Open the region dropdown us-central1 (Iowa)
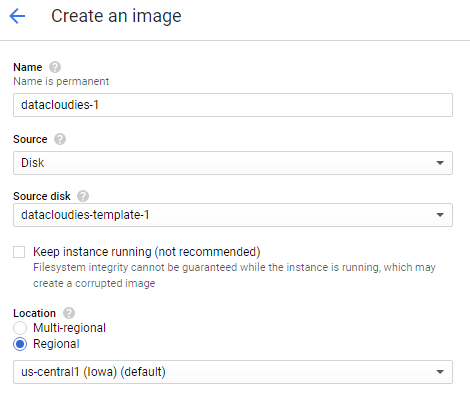 tap(233, 372)
